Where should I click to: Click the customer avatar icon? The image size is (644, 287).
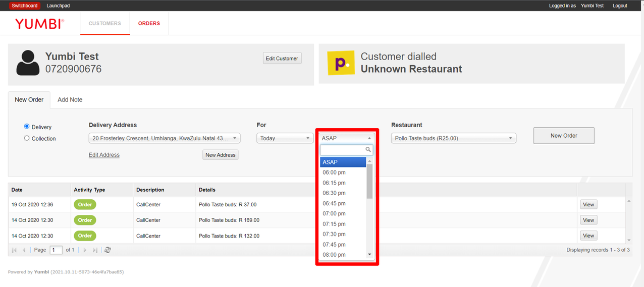28,63
